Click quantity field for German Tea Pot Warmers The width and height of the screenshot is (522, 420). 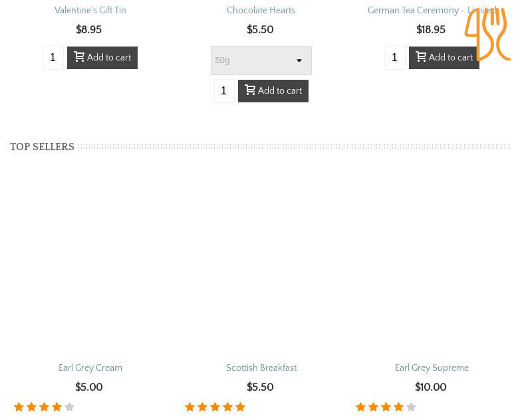tap(395, 58)
